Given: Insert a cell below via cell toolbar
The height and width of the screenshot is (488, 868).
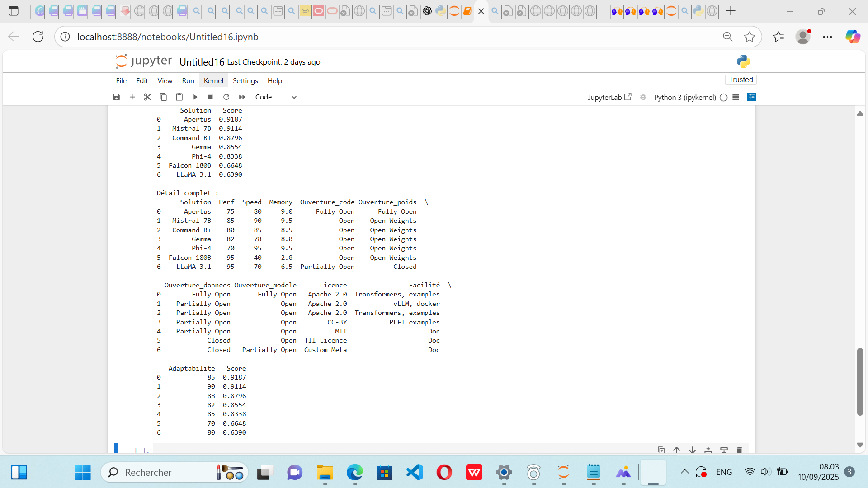Looking at the screenshot, I should point(724,450).
